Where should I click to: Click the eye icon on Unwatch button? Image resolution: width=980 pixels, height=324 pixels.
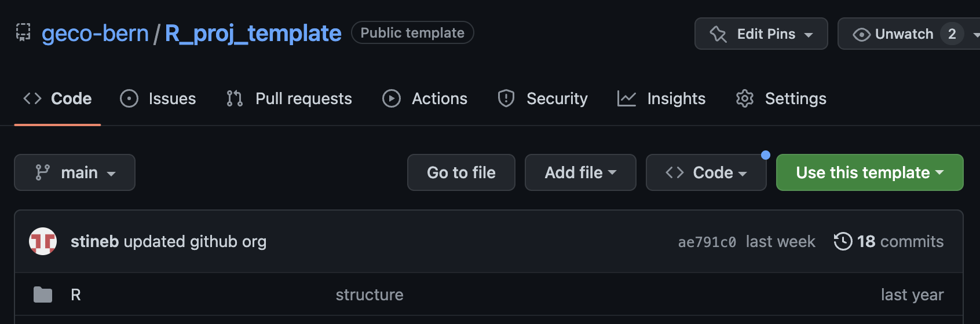click(x=861, y=35)
